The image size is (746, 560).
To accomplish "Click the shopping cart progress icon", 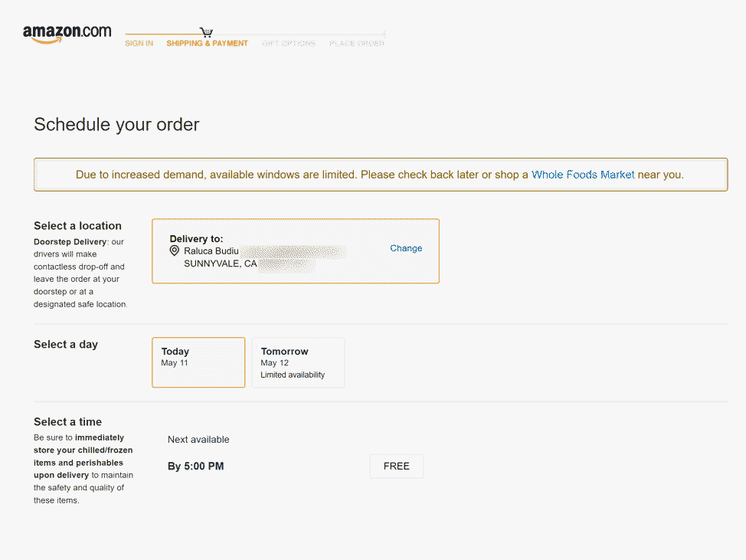I will 206,32.
